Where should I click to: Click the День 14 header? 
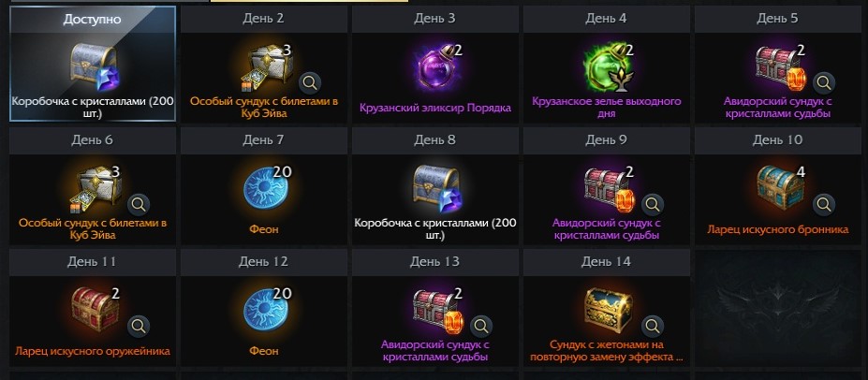(606, 262)
